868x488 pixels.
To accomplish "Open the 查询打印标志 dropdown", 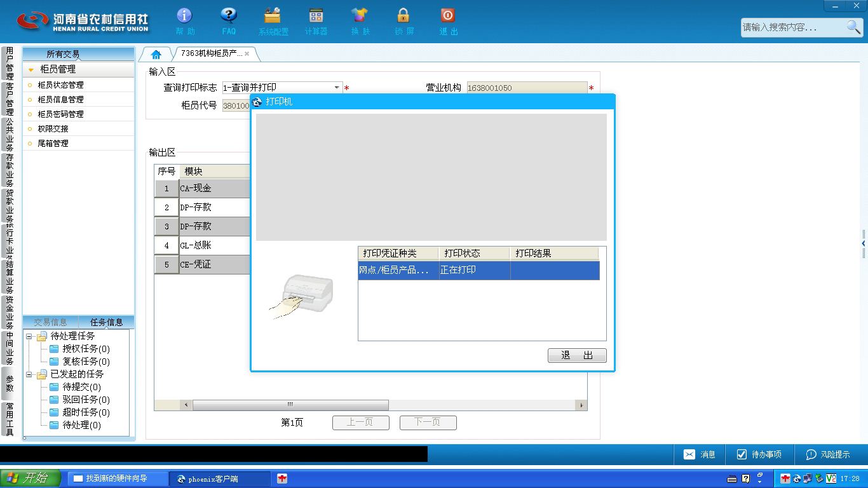I will point(337,88).
